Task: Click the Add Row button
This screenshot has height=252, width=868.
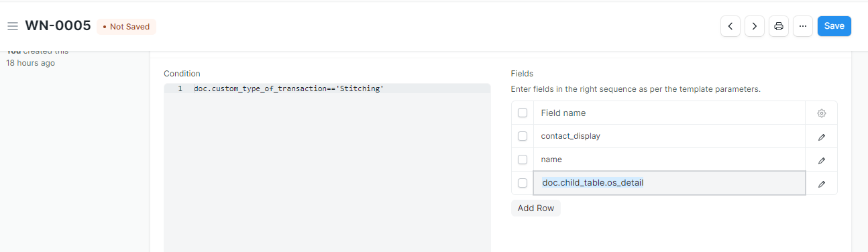Action: [x=535, y=208]
